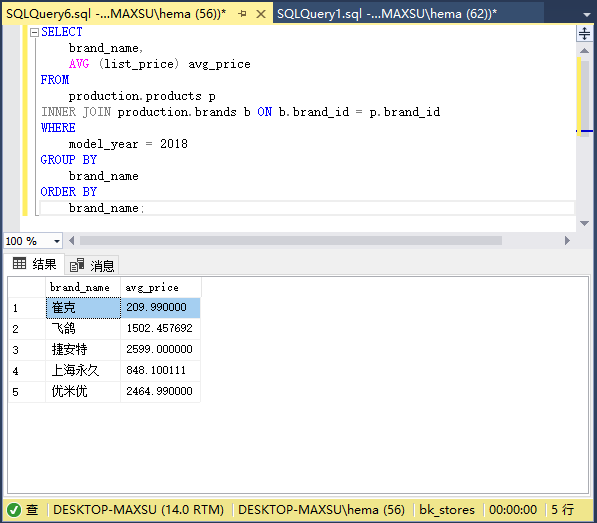Select the 优米优 brand cell
The height and width of the screenshot is (523, 597).
[x=83, y=392]
